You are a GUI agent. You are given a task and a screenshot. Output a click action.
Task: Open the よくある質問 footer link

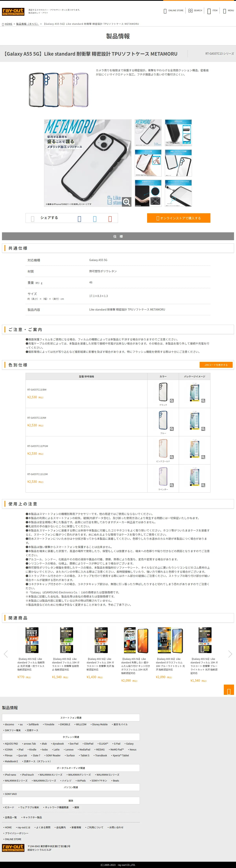pyautogui.click(x=43, y=827)
